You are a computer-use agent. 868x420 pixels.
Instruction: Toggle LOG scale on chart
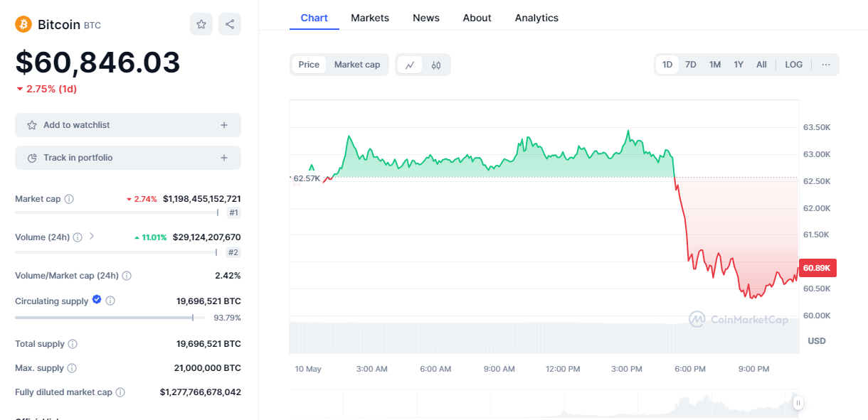tap(794, 65)
